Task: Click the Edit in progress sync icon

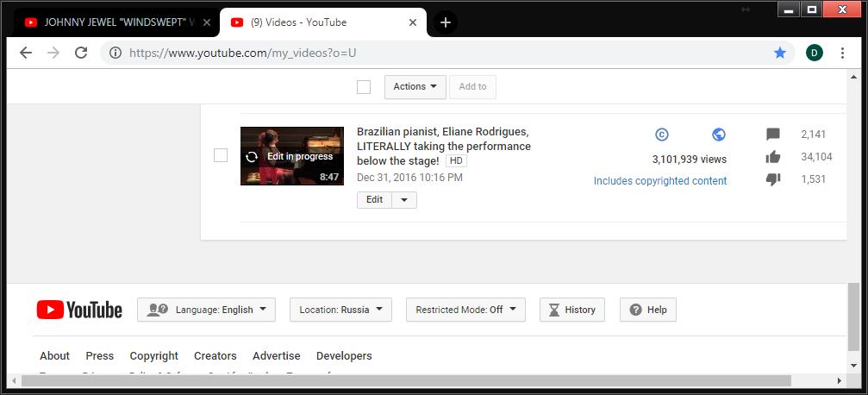Action: 252,157
